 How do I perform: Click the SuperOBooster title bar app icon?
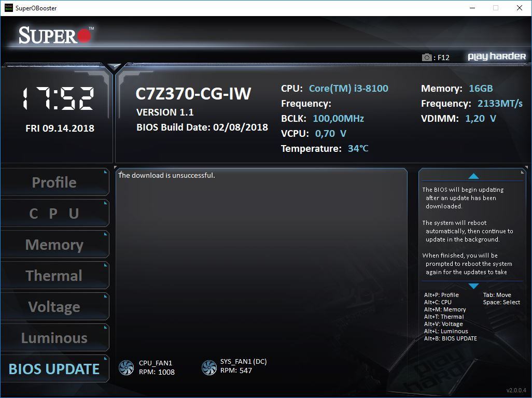[8, 8]
